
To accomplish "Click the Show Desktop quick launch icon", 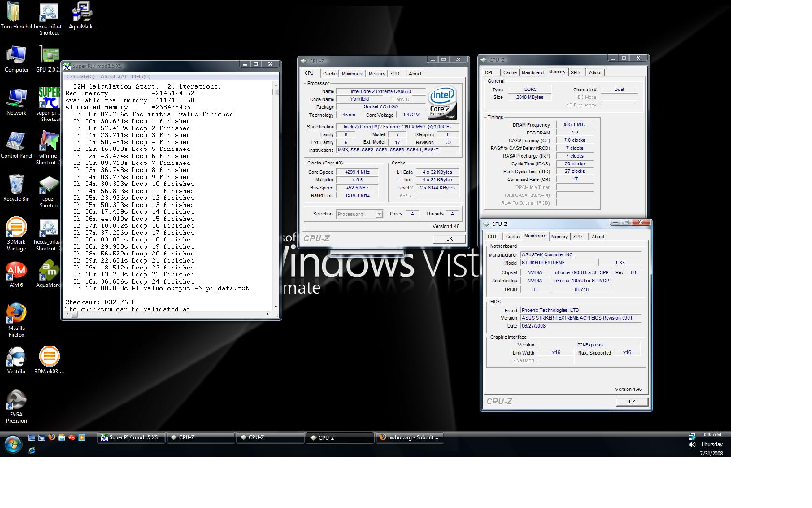I will point(31,438).
